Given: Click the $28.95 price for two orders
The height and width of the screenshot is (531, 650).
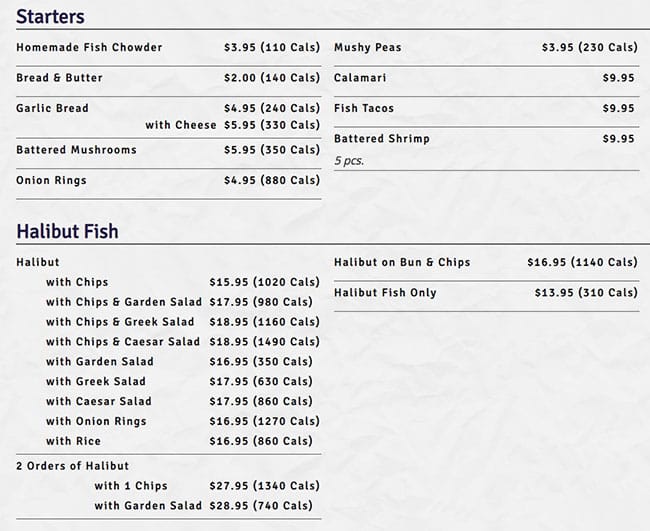Looking at the screenshot, I should [x=228, y=506].
